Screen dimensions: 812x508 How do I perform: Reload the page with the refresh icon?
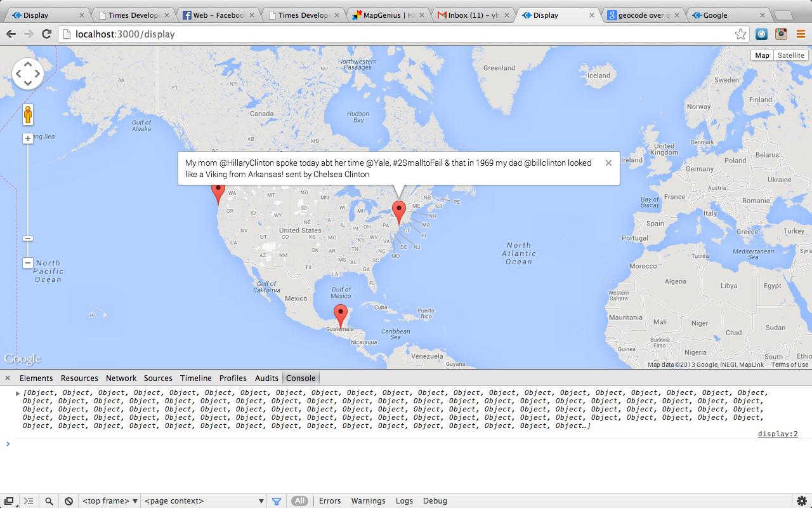[46, 34]
